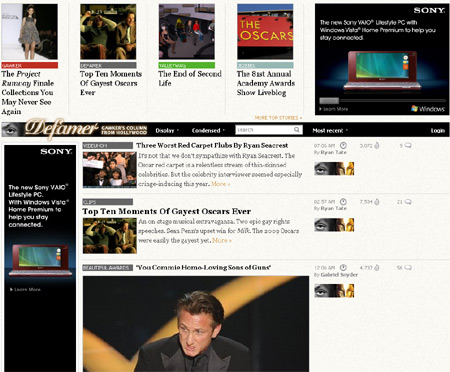Click laptop image in left sidebar ad
Viewport: 450px width, 372px height.
[x=40, y=260]
